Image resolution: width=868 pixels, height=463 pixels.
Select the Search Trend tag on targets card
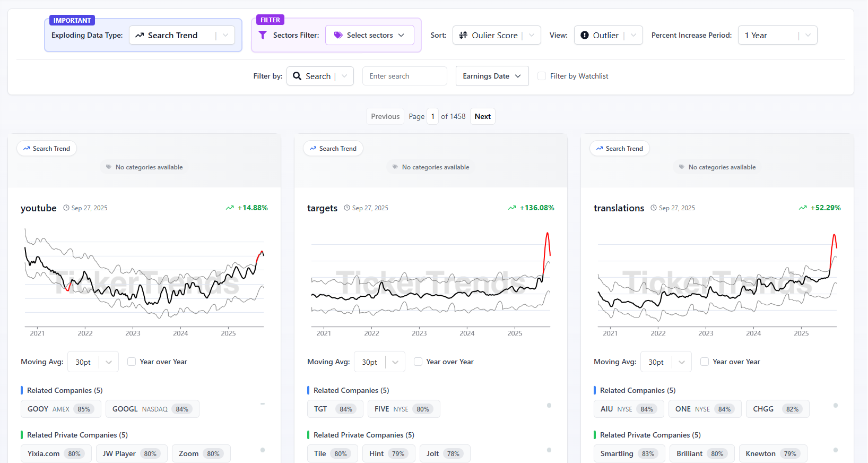tap(333, 149)
